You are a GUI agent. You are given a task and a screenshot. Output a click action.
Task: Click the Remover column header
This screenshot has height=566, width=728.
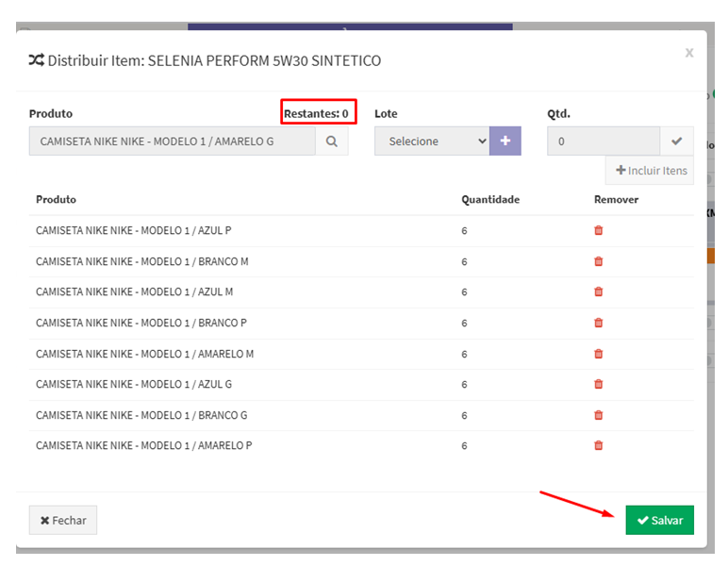click(x=616, y=199)
